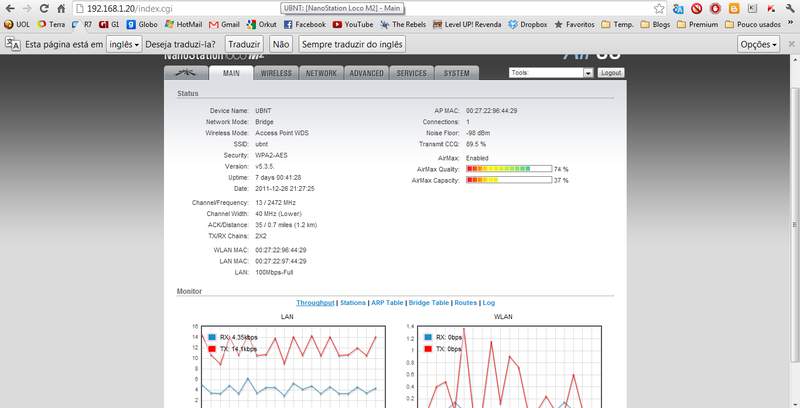The height and width of the screenshot is (408, 800).
Task: Expand the Favoritos bookmark folder
Action: (574, 24)
